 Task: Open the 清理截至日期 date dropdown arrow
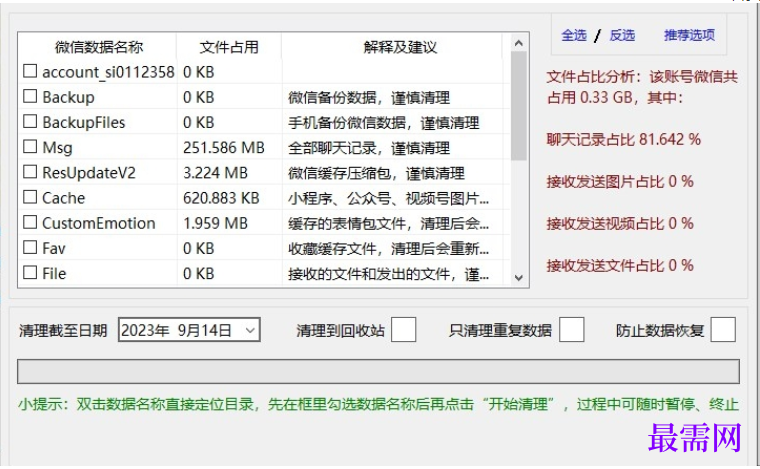click(x=250, y=330)
